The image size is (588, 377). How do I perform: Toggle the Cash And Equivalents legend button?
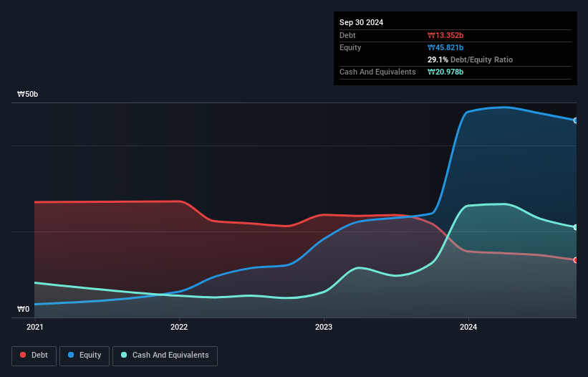(x=165, y=355)
